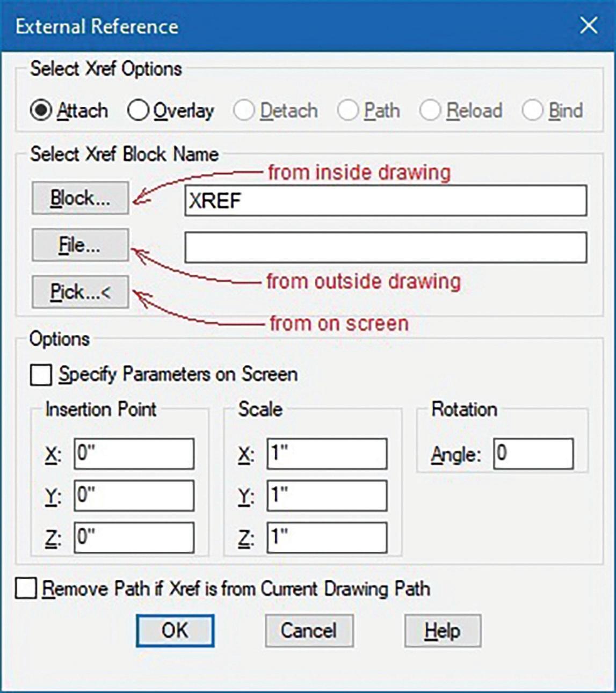This screenshot has width=616, height=693.
Task: Focus the Insertion Point X field
Action: pos(134,454)
